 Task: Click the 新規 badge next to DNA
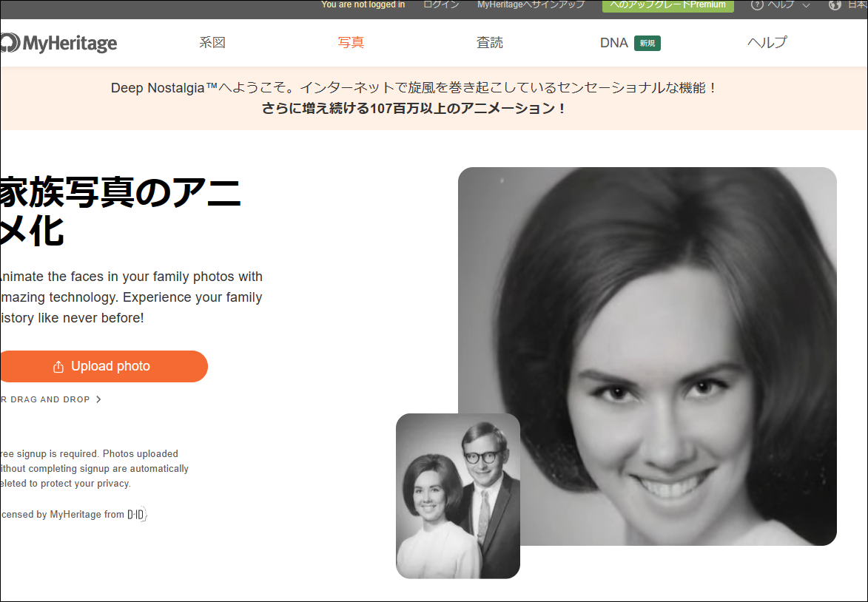pyautogui.click(x=647, y=43)
